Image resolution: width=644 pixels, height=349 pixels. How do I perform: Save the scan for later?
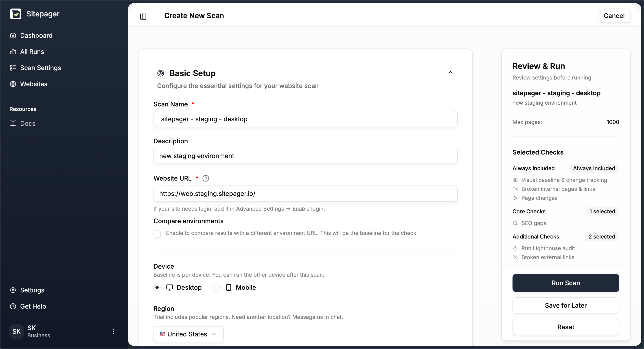click(x=566, y=305)
